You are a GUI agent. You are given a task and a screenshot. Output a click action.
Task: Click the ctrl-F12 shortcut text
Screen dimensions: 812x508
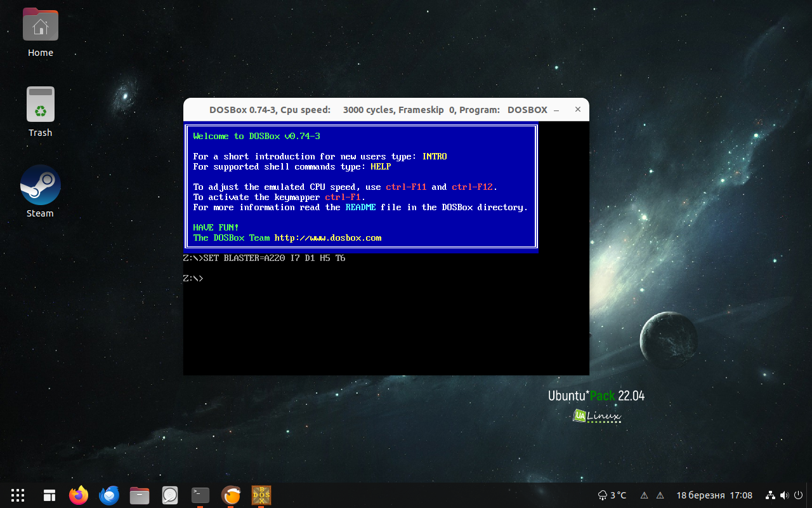tap(473, 187)
